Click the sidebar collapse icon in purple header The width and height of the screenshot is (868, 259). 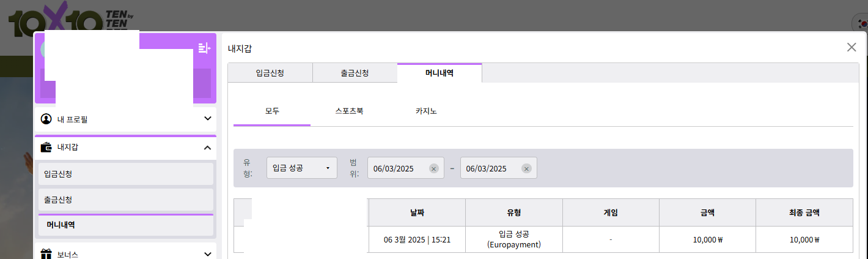pos(204,48)
